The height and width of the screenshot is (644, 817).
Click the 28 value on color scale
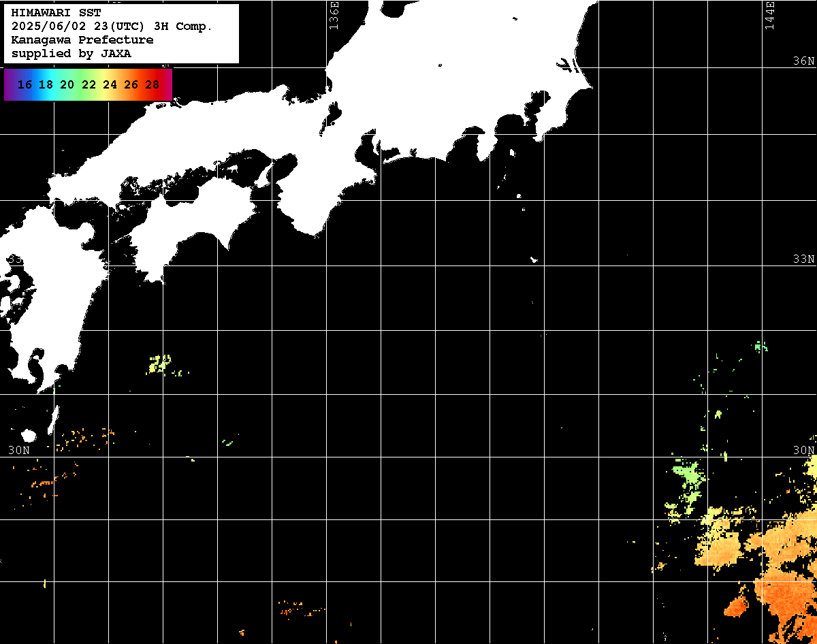coord(153,85)
